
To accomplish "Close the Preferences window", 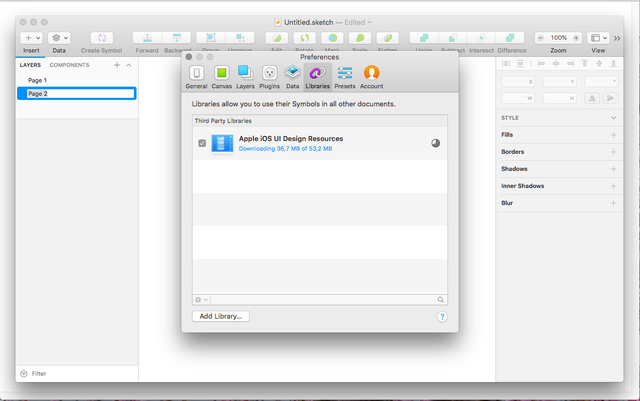I will click(189, 57).
